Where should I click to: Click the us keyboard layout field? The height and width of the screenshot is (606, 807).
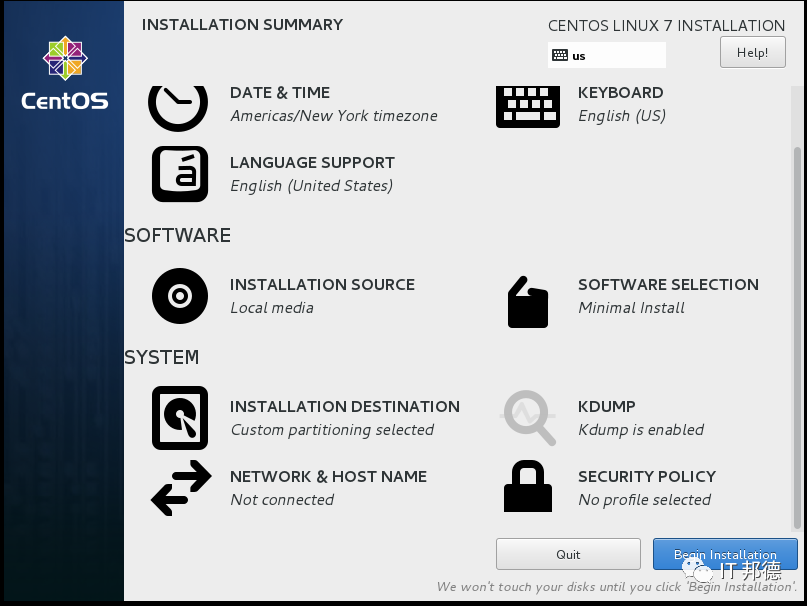tap(607, 55)
